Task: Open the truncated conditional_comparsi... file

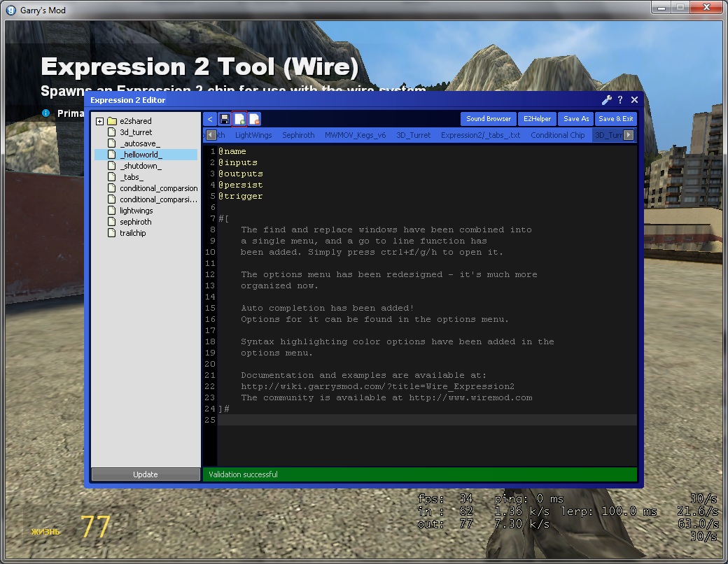Action: [158, 199]
